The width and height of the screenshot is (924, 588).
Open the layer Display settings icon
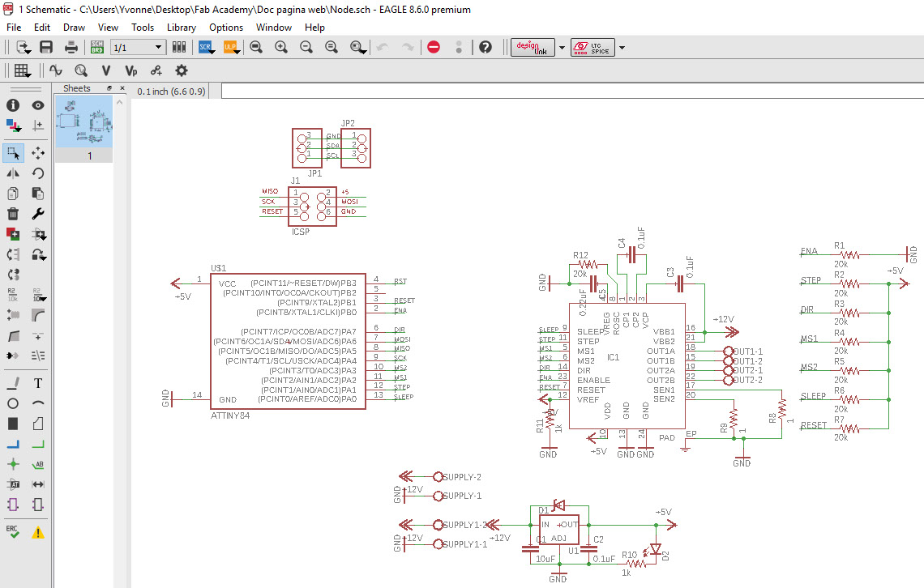click(x=13, y=126)
